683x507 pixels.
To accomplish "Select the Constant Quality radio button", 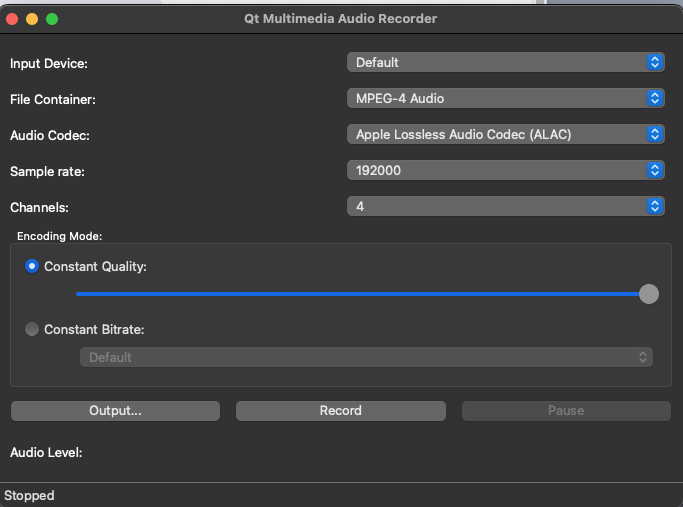I will point(32,266).
